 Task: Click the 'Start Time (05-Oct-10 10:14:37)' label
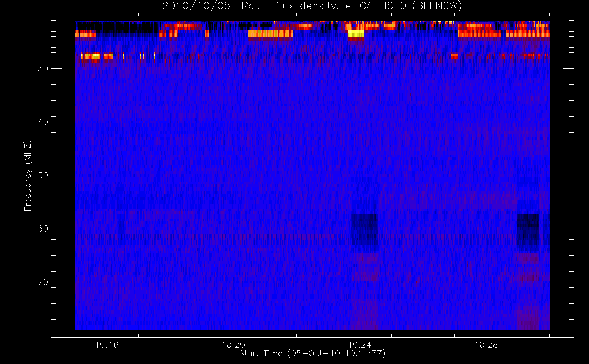(312, 353)
